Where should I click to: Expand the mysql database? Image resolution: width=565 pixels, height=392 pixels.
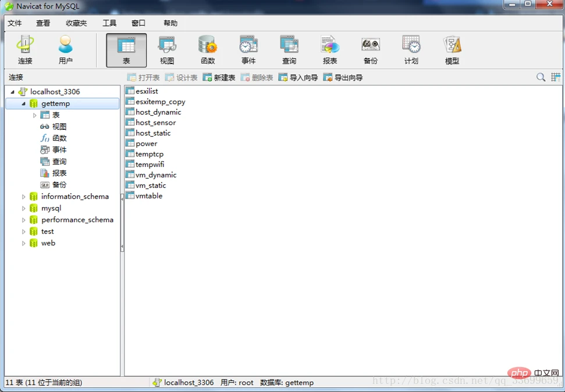point(23,208)
